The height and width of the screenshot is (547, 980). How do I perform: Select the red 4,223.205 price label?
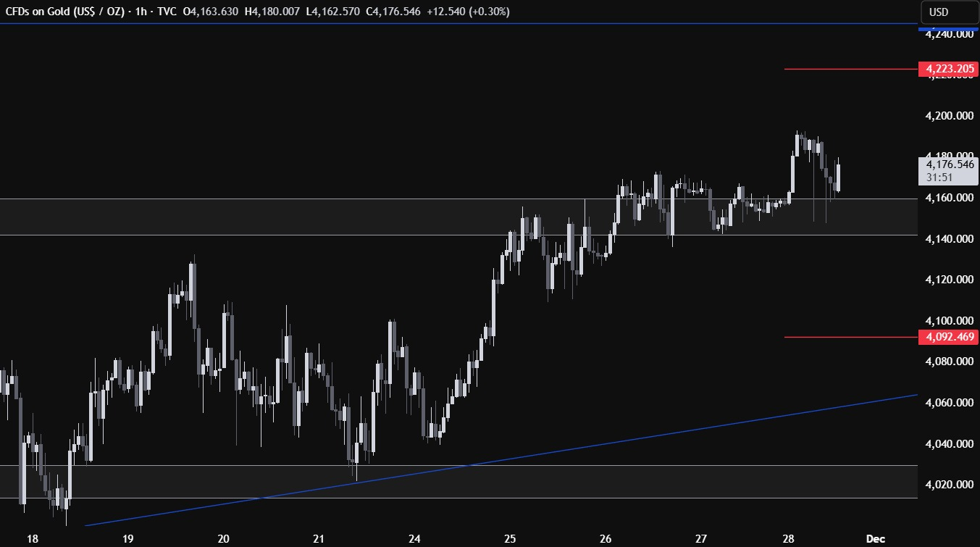947,69
